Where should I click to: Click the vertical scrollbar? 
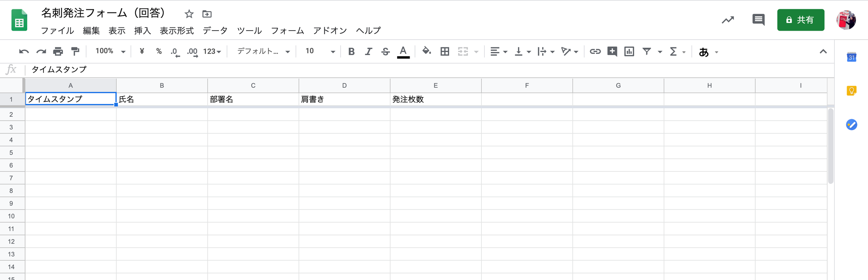pos(831,146)
